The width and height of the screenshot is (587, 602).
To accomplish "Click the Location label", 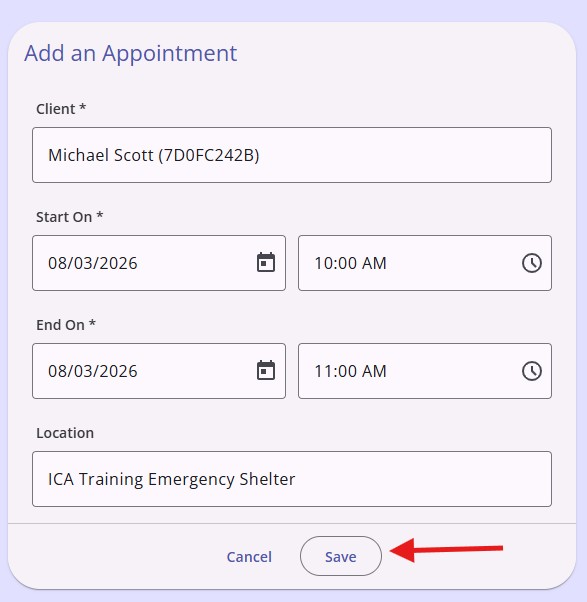I will [65, 433].
